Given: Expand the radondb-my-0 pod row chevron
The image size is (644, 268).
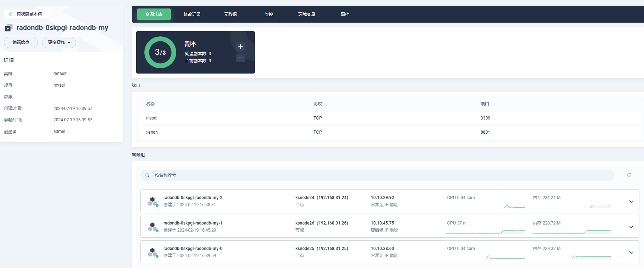Looking at the screenshot, I should click(x=631, y=252).
